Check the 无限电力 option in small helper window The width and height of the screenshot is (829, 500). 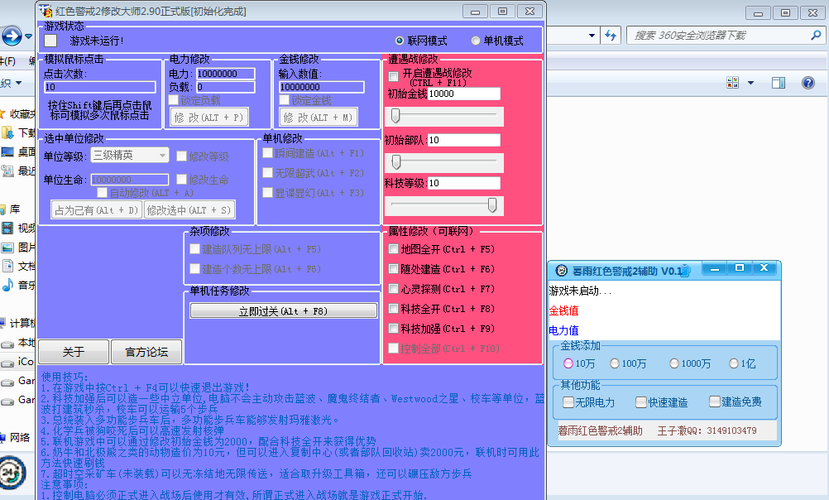pyautogui.click(x=568, y=402)
